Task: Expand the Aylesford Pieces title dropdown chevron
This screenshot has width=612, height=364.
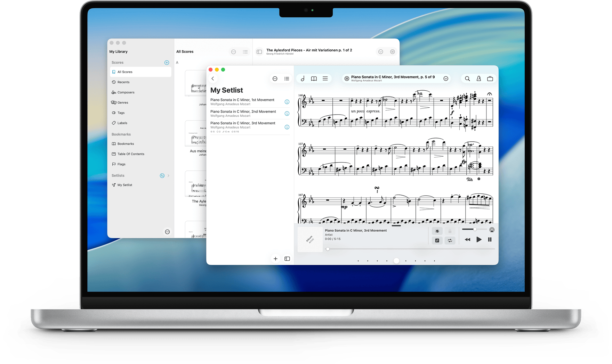Action: tap(381, 52)
